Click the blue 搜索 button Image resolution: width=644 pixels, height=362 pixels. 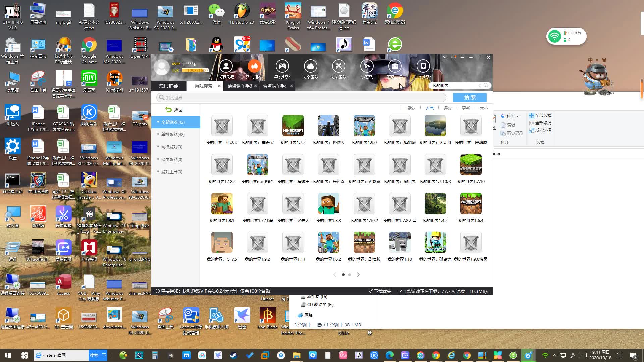pyautogui.click(x=470, y=97)
